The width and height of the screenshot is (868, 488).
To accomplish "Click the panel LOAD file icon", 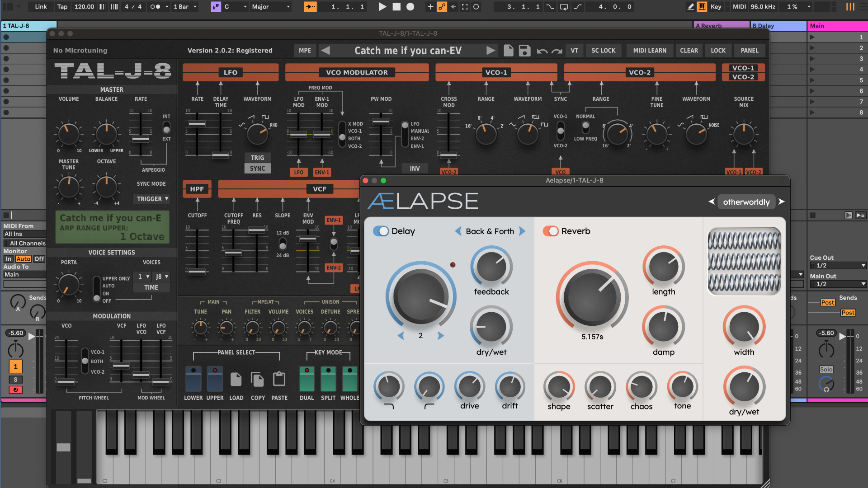I will 236,380.
